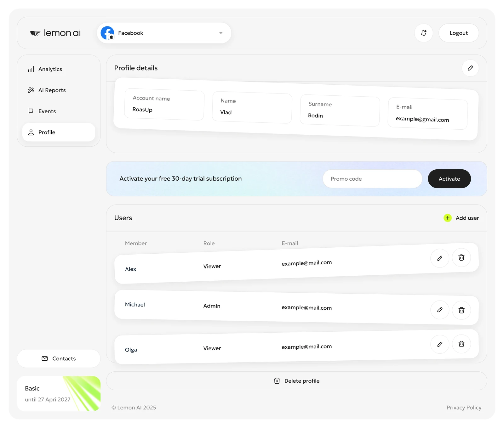Click Alex's Viewer role text
This screenshot has width=504, height=428.
point(212,266)
